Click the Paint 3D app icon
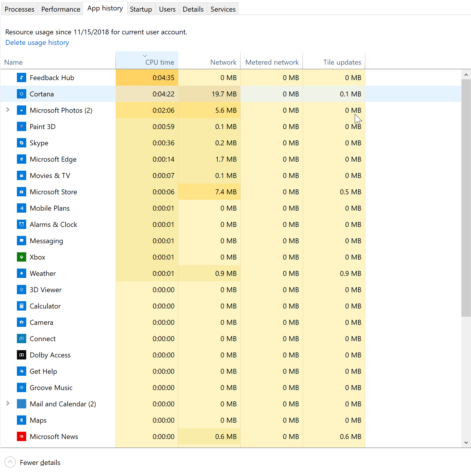This screenshot has width=471, height=476. click(22, 127)
